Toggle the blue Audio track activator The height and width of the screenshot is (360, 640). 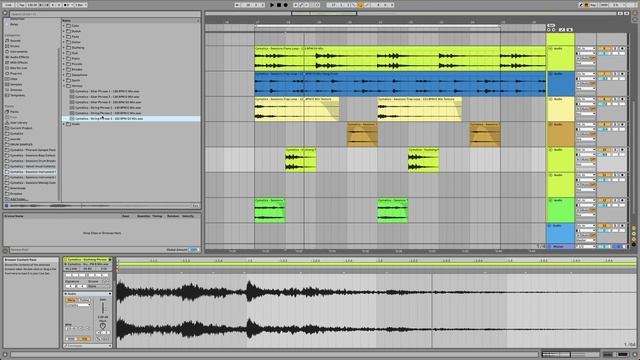(x=603, y=74)
